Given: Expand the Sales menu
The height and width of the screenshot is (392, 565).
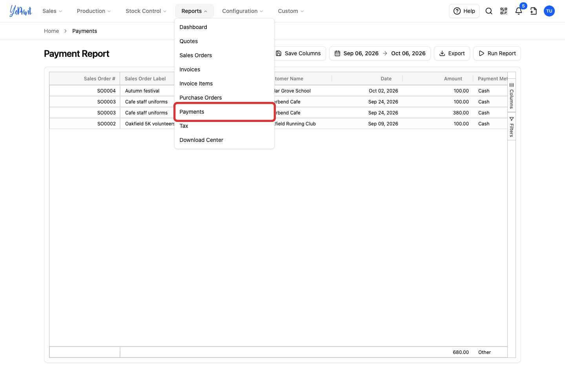Looking at the screenshot, I should [52, 11].
